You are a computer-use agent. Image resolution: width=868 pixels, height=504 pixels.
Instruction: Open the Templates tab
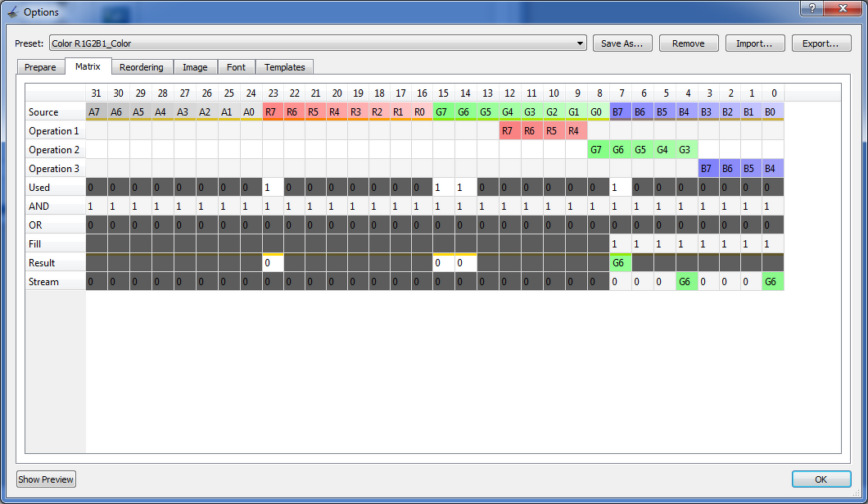click(284, 67)
